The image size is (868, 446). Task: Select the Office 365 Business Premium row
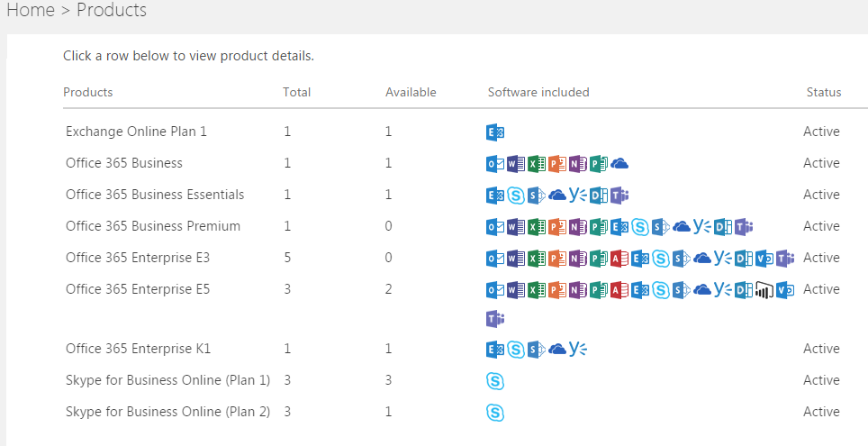pyautogui.click(x=153, y=226)
